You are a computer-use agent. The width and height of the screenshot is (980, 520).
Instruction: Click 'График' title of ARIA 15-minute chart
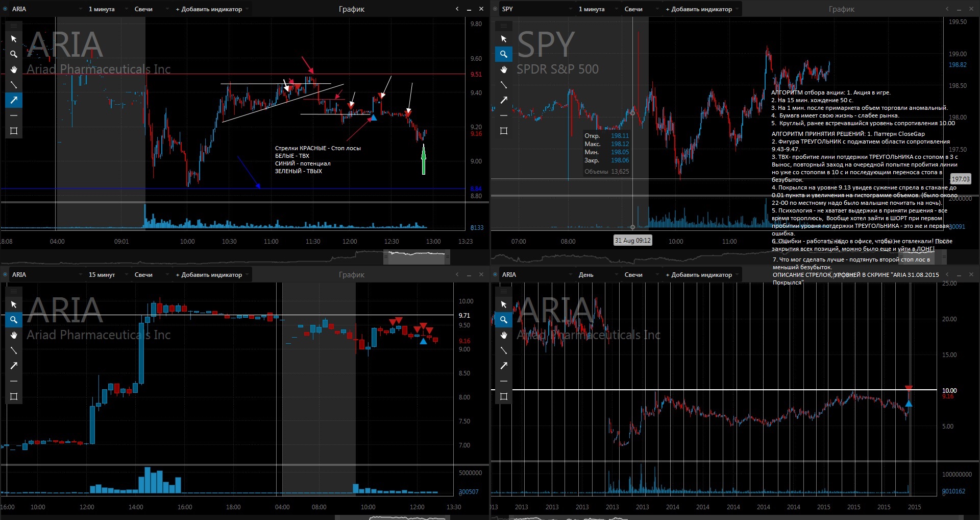click(x=352, y=275)
